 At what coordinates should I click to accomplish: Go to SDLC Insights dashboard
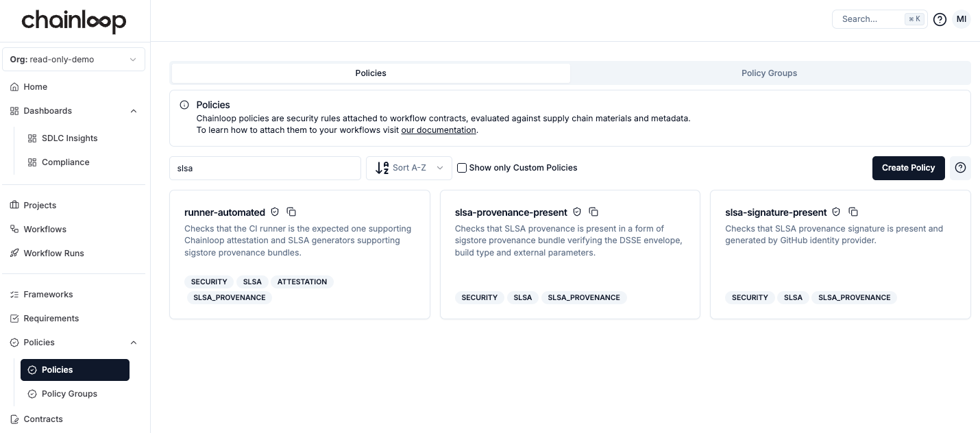[69, 138]
